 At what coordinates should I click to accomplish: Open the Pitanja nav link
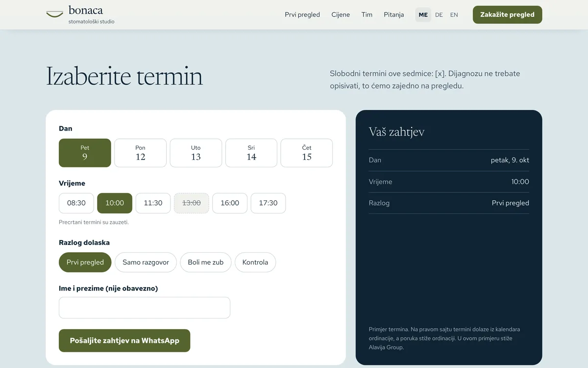coord(394,15)
